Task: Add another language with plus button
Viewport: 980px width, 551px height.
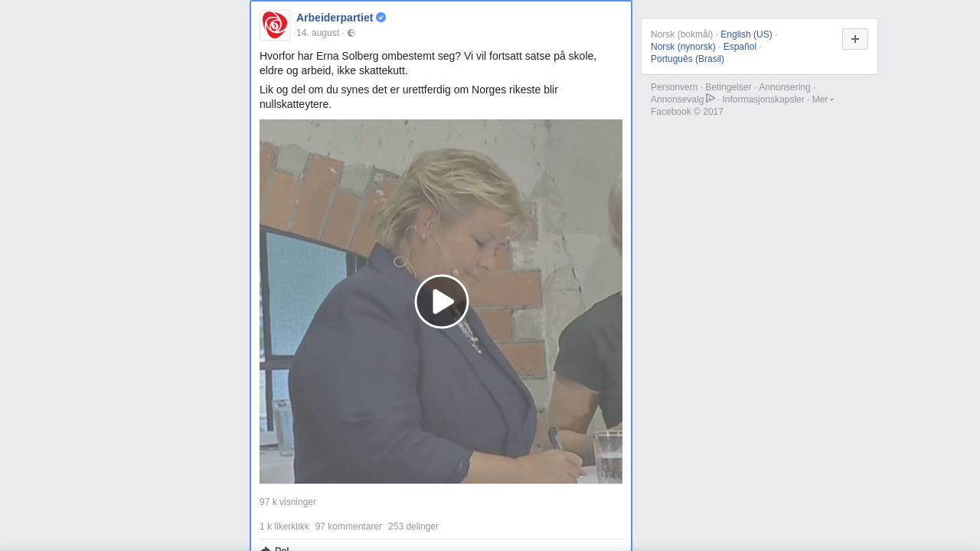Action: pyautogui.click(x=855, y=39)
